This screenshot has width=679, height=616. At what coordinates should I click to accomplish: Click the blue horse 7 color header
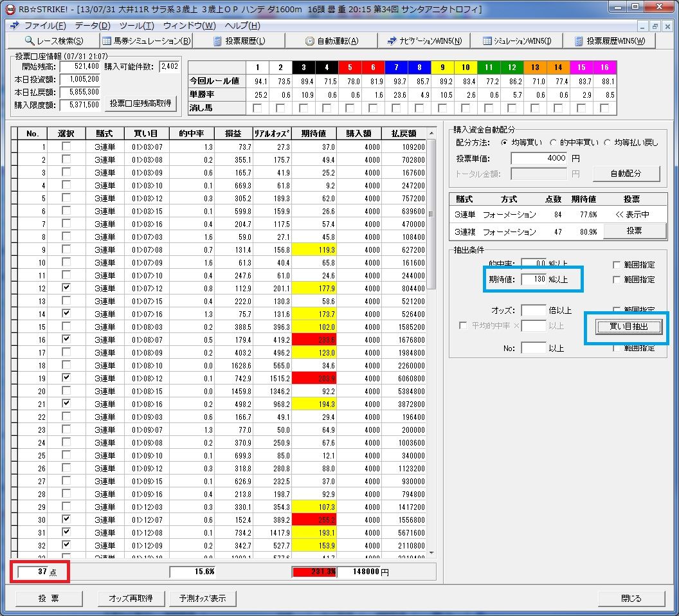click(396, 67)
